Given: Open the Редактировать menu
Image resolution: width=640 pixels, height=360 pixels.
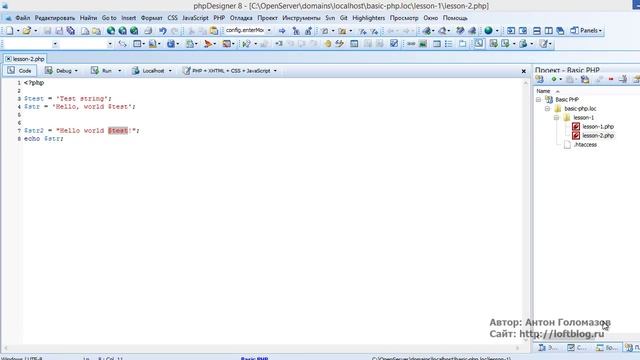Looking at the screenshot, I should pos(55,18).
